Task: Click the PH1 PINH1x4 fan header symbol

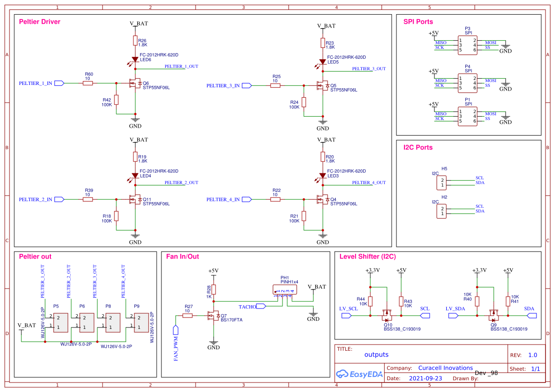Action: pyautogui.click(x=285, y=289)
